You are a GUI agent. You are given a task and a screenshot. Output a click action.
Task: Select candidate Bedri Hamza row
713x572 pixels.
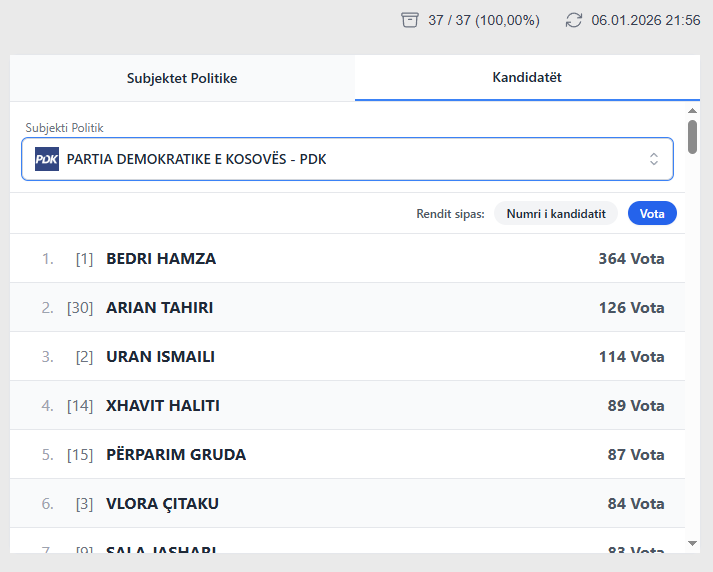[x=348, y=259]
